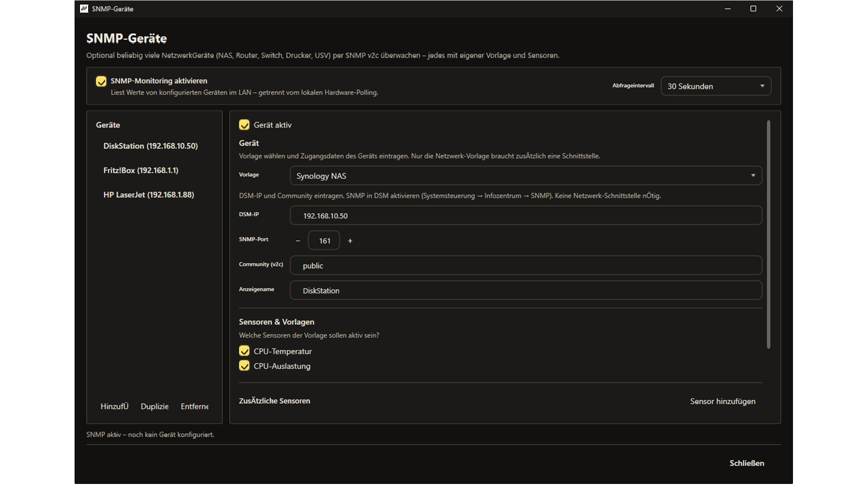Click the Hinzufü add device button
Screen dimensions: 868x488
click(114, 406)
